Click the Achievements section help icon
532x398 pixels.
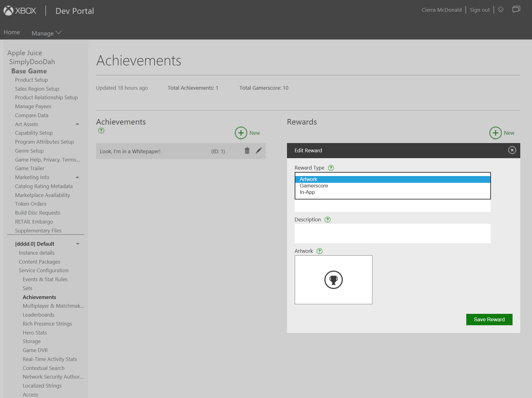point(101,130)
